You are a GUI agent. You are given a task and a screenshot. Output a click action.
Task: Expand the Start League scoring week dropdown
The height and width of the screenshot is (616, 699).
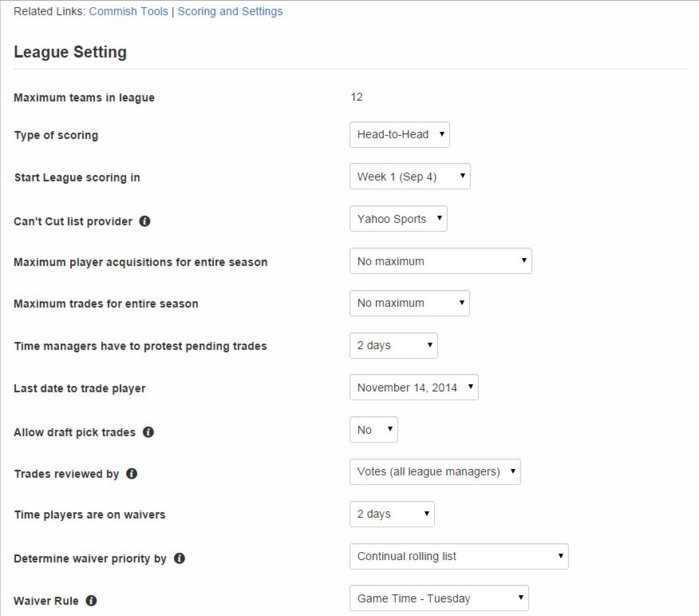(x=409, y=177)
